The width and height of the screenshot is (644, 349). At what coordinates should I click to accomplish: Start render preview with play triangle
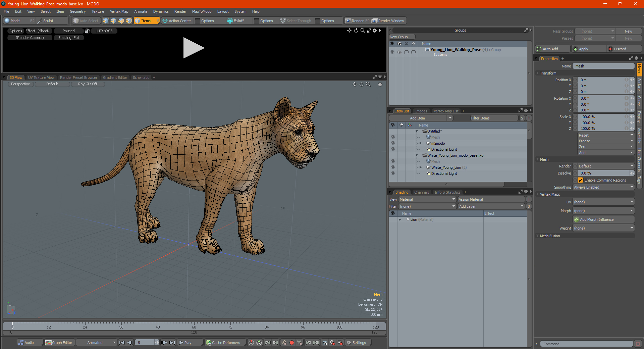pyautogui.click(x=193, y=48)
